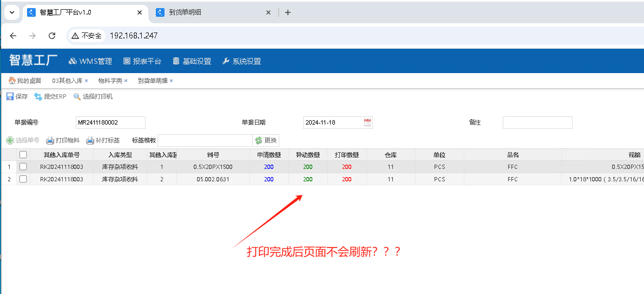Go to 我的桌面 home tab
Screen dimensions: 644x294
tap(25, 81)
